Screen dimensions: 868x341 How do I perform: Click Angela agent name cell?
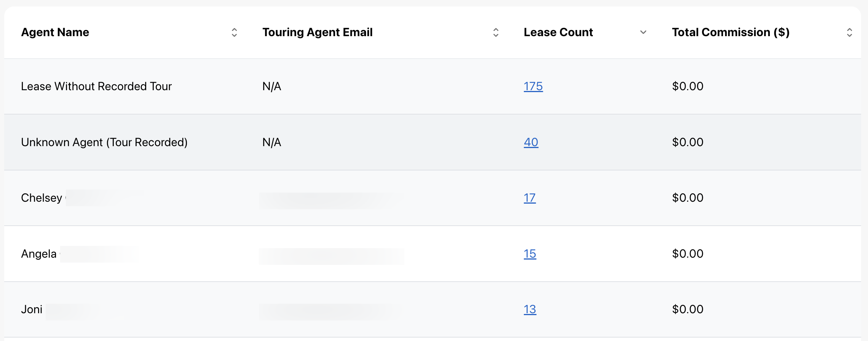tap(39, 254)
